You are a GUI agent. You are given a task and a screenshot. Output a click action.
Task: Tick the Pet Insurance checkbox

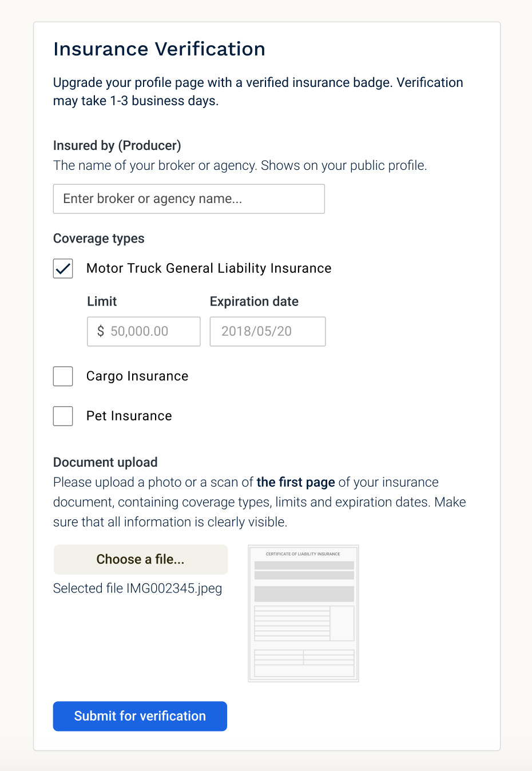click(x=63, y=416)
